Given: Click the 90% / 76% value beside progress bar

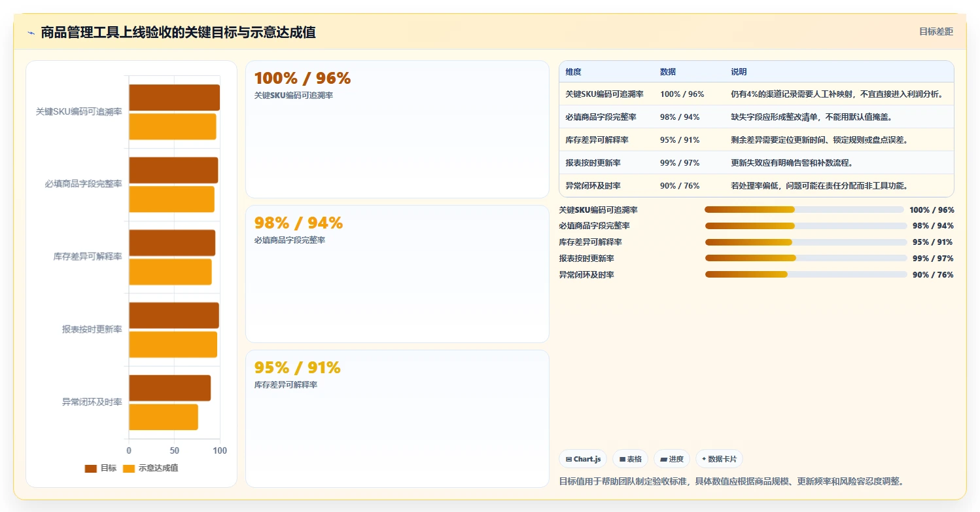Looking at the screenshot, I should point(933,275).
